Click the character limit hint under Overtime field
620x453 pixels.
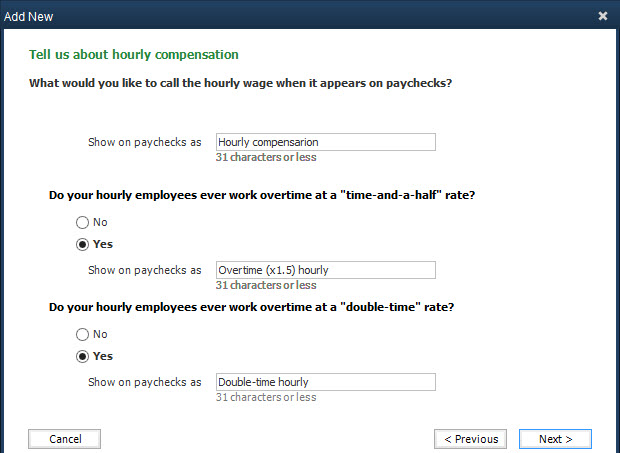(266, 285)
